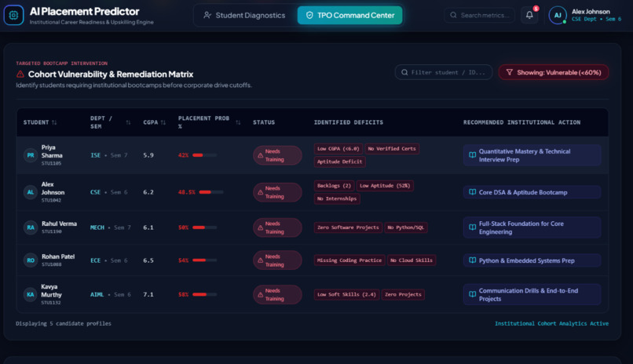The width and height of the screenshot is (633, 364).
Task: Click the RO avatar for Rohan Patel
Action: click(31, 260)
